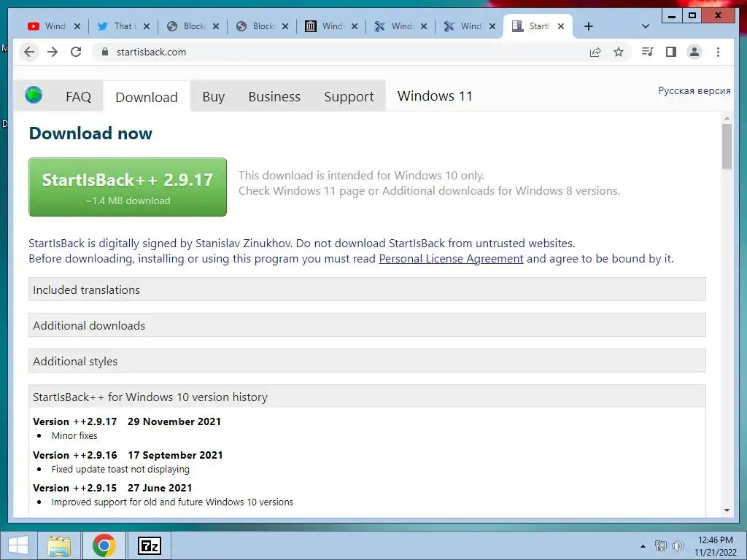
Task: Expand Included translations section
Action: tap(367, 289)
